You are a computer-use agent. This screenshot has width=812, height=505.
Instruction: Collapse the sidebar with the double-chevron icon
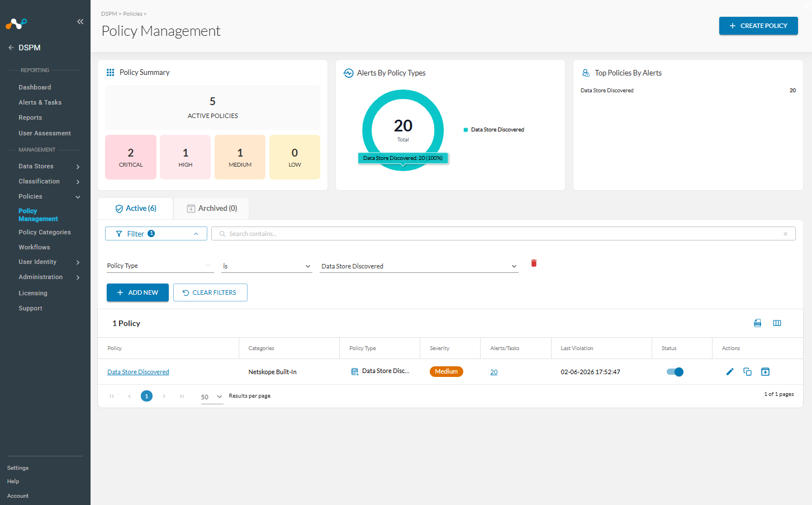click(x=80, y=22)
